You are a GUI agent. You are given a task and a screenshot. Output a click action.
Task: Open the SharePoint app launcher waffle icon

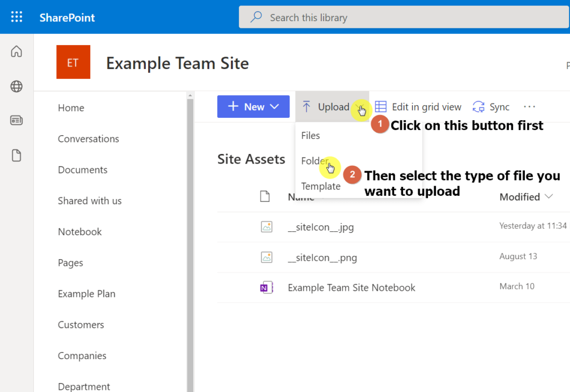point(16,17)
